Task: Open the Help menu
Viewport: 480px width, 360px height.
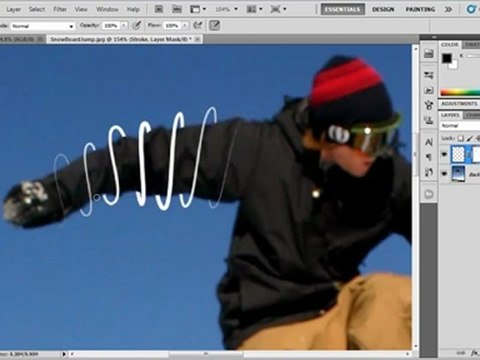Action: pos(133,9)
